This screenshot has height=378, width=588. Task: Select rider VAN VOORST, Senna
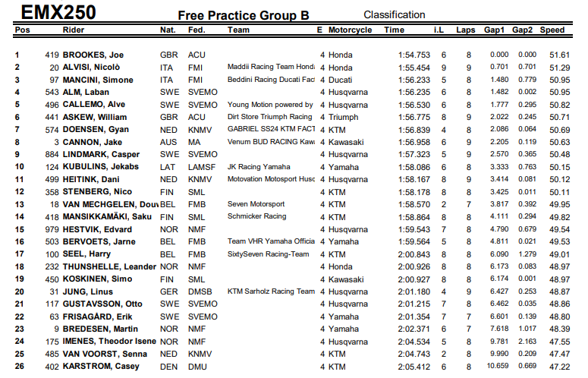point(105,354)
